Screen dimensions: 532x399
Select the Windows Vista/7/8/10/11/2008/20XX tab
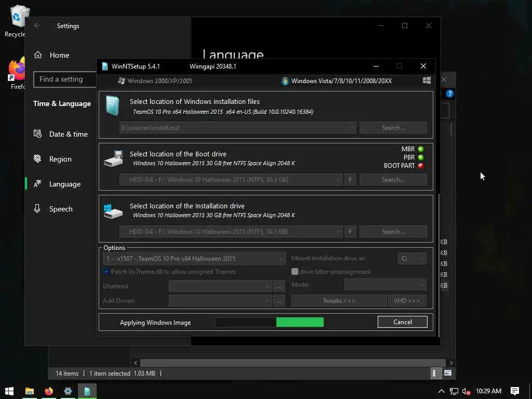pyautogui.click(x=337, y=81)
